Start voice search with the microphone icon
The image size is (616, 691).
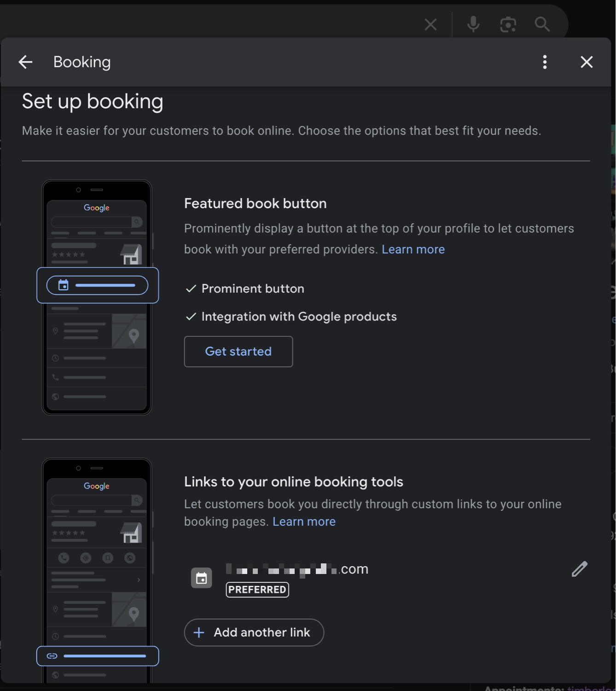click(x=473, y=24)
